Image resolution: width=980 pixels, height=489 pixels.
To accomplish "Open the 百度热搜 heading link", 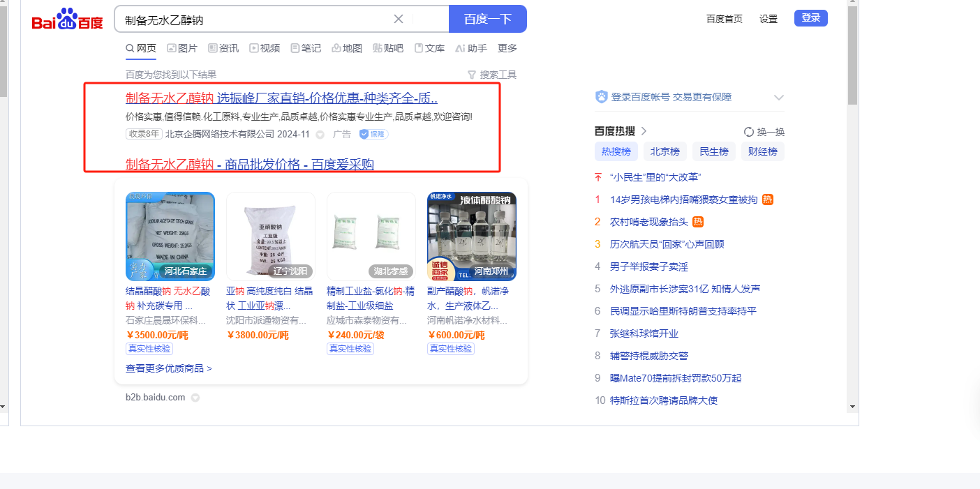I will coord(615,131).
